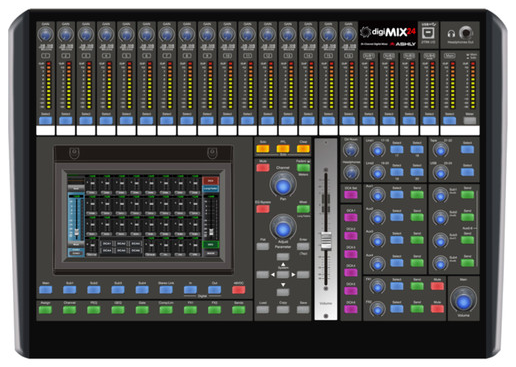
Task: Click the Sub1/Aux5 level knob
Action: coord(440,196)
